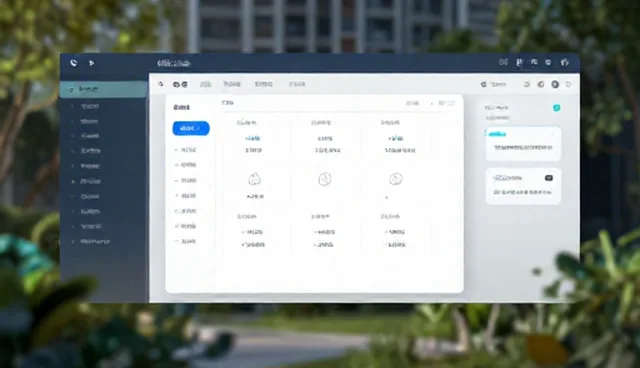Click the circular icon in the grid's third column
640x368 pixels.
pyautogui.click(x=396, y=179)
